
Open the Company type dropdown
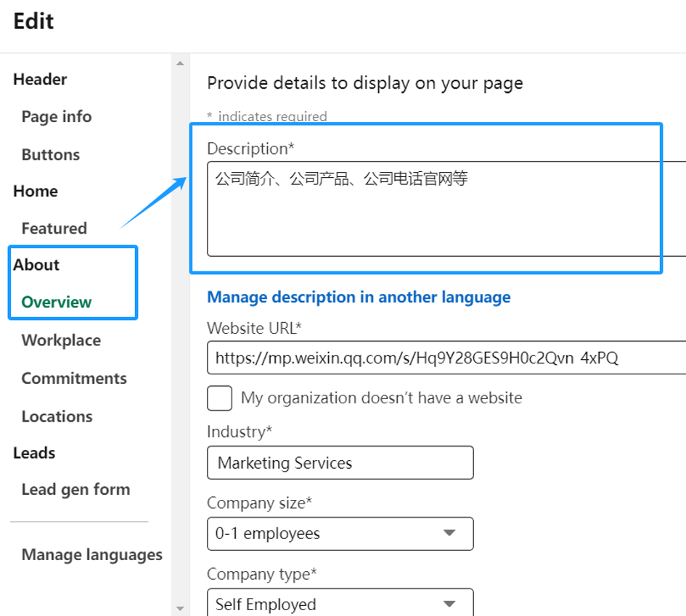click(x=340, y=603)
